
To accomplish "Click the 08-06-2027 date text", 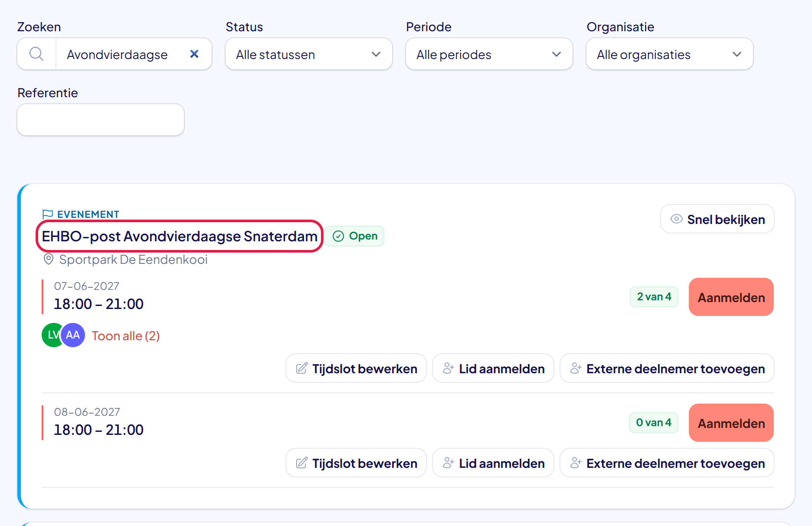I will [x=87, y=412].
